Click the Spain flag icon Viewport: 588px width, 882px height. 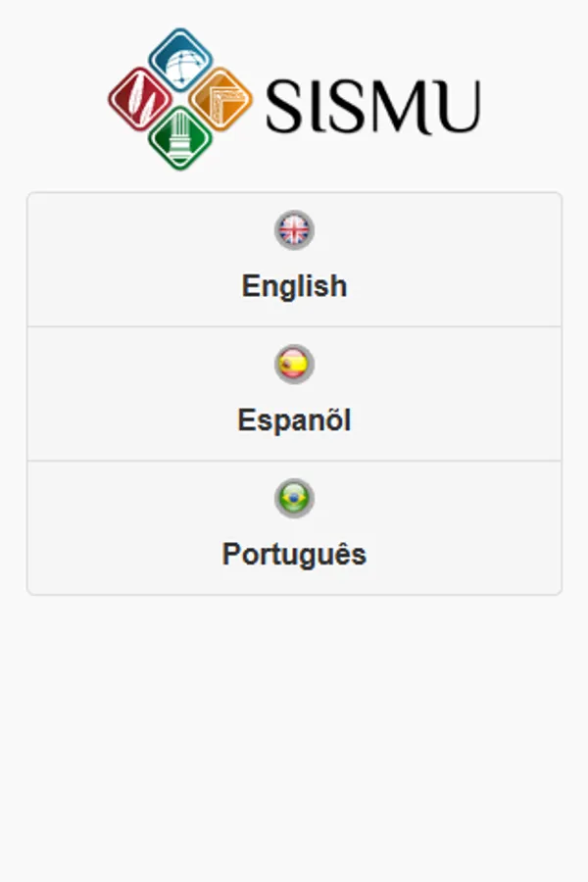point(294,365)
